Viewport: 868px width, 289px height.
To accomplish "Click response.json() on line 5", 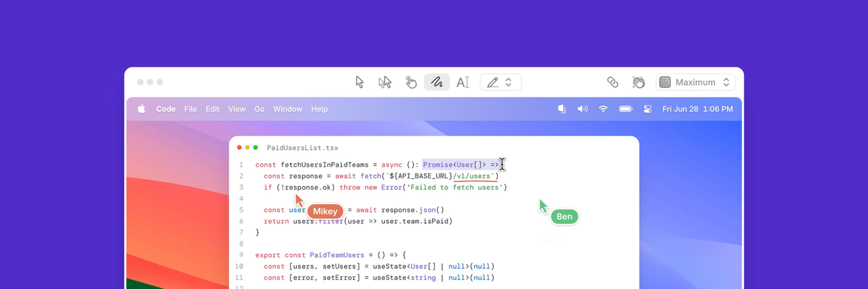I will [413, 210].
